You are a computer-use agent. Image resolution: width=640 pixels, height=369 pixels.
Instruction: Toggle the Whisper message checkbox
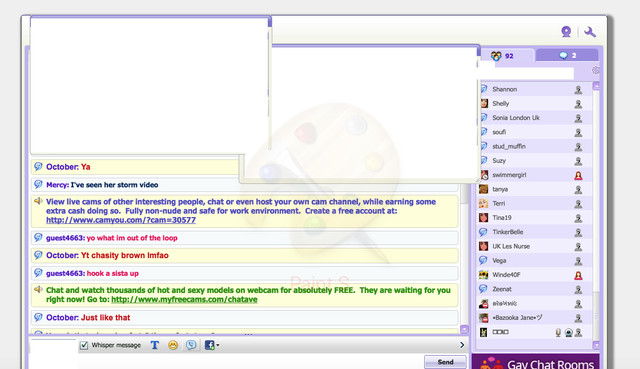[84, 345]
